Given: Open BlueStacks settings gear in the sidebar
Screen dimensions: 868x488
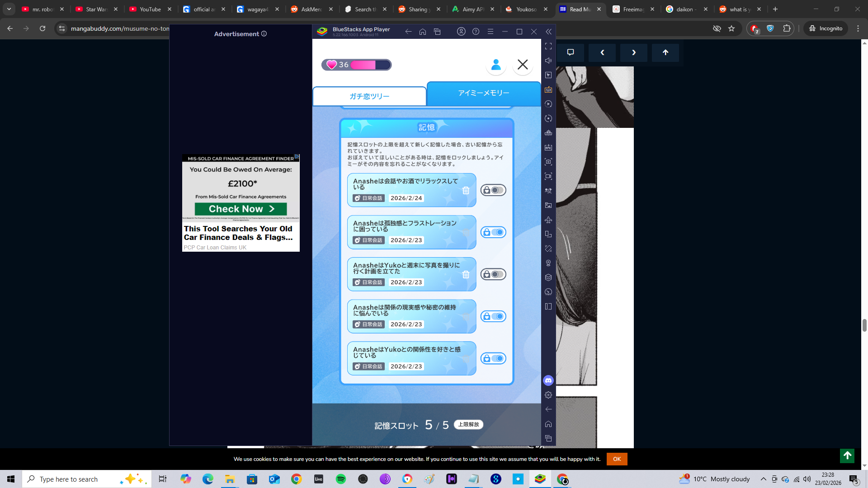Looking at the screenshot, I should pyautogui.click(x=548, y=395).
